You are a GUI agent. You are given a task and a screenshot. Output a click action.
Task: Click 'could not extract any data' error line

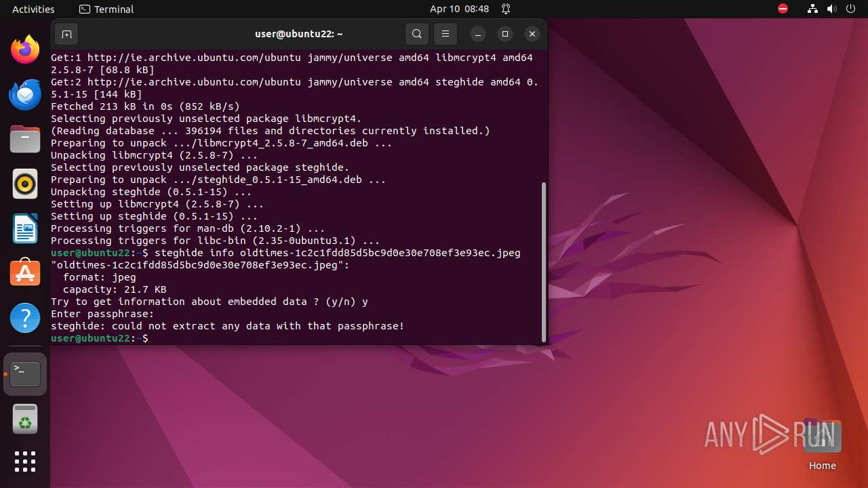coord(227,326)
